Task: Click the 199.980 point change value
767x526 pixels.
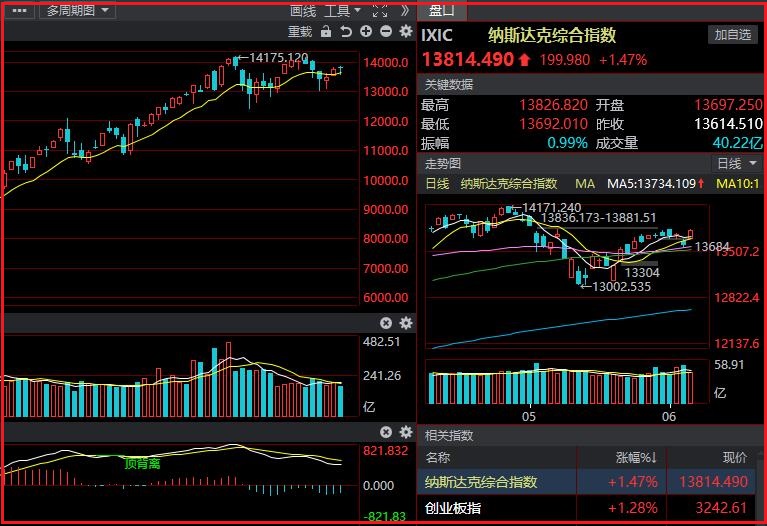Action: [x=564, y=60]
